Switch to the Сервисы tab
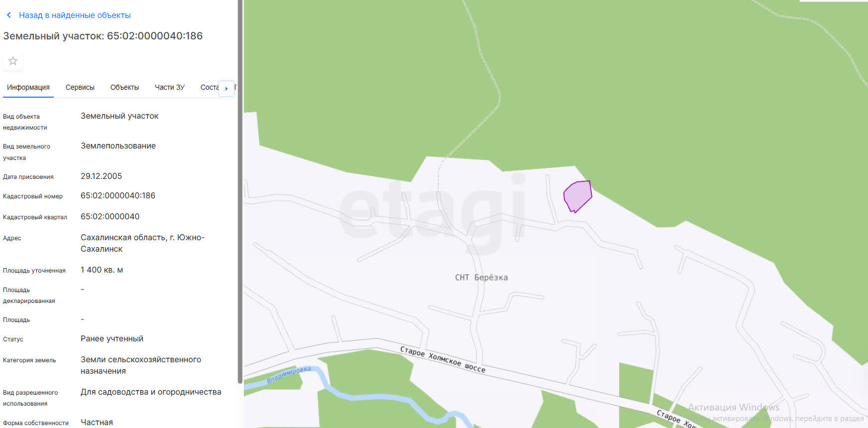 tap(80, 87)
